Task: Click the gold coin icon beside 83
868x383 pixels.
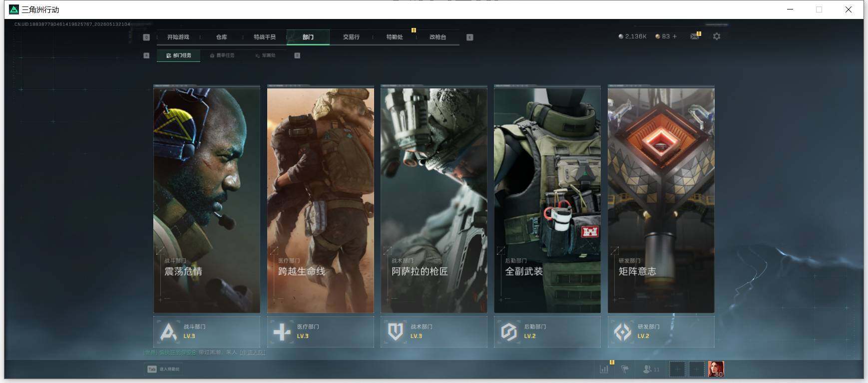Action: [658, 36]
